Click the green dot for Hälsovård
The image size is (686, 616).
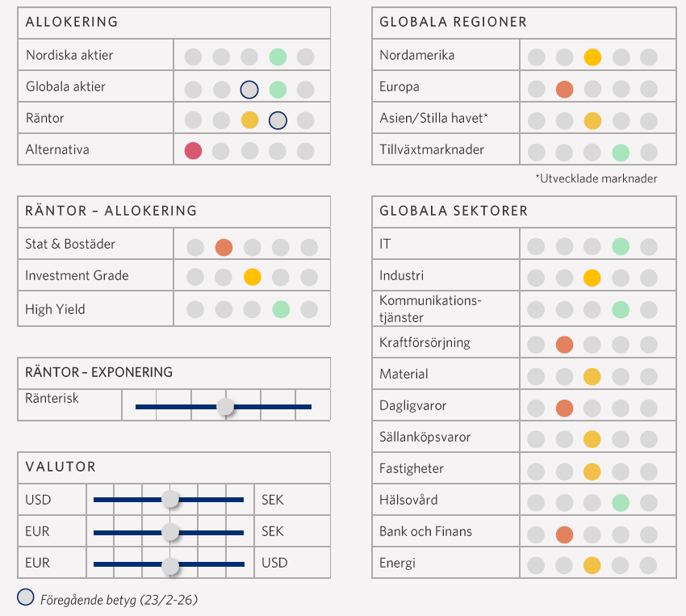[x=621, y=503]
